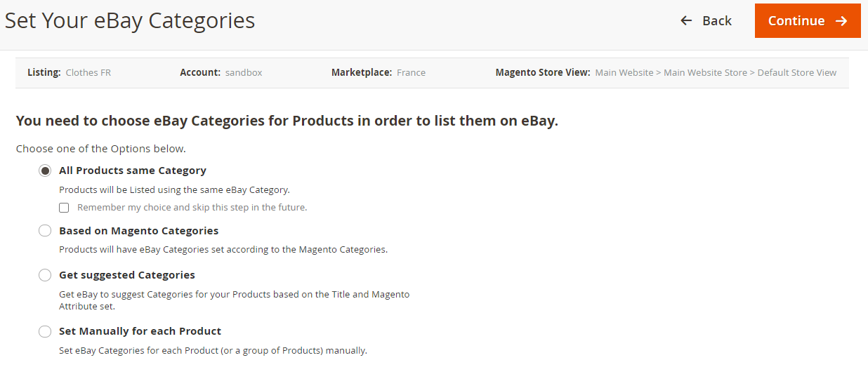
Task: Click the Listing value 'Clothes FR'
Action: [x=88, y=72]
